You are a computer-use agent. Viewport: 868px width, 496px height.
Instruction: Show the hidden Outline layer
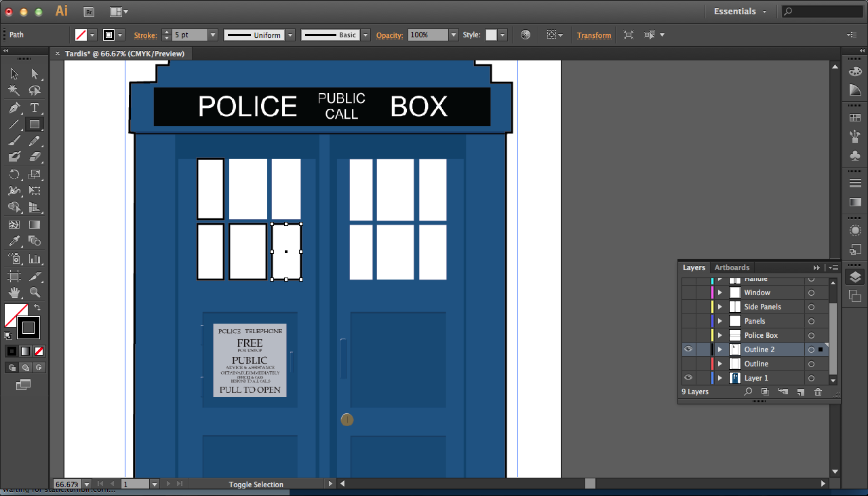coord(688,364)
